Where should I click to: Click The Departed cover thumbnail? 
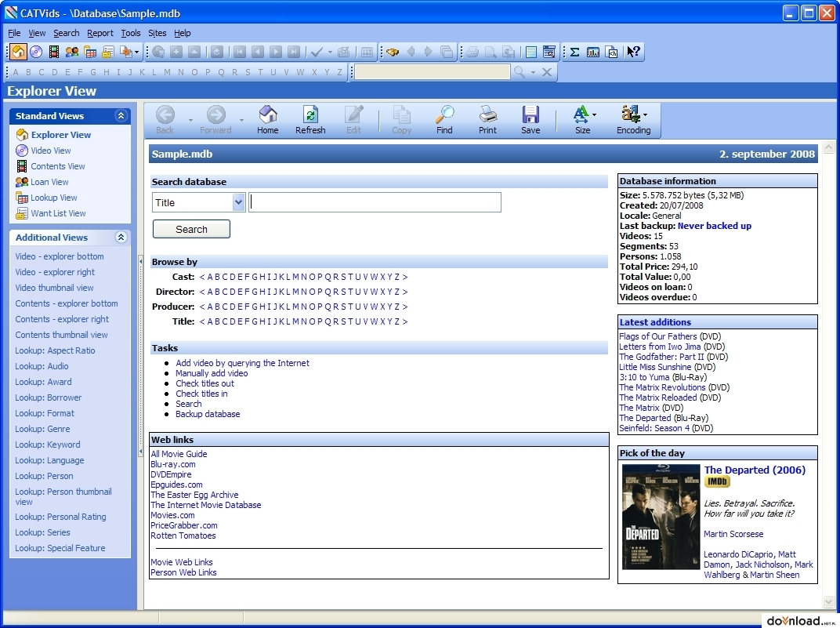point(661,517)
